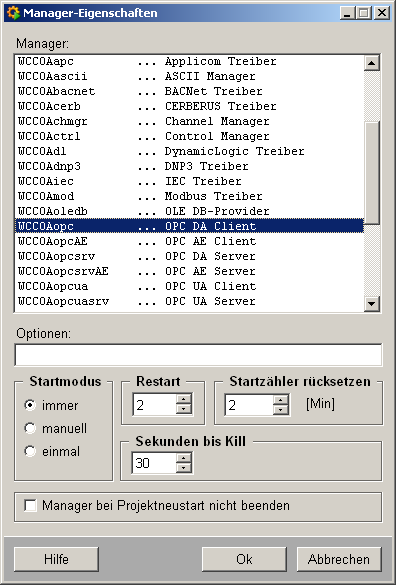Click into the Optionen text field

(x=198, y=355)
